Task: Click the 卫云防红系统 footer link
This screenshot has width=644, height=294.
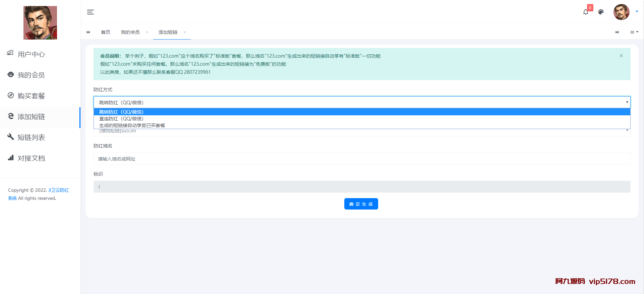Action: click(x=58, y=190)
